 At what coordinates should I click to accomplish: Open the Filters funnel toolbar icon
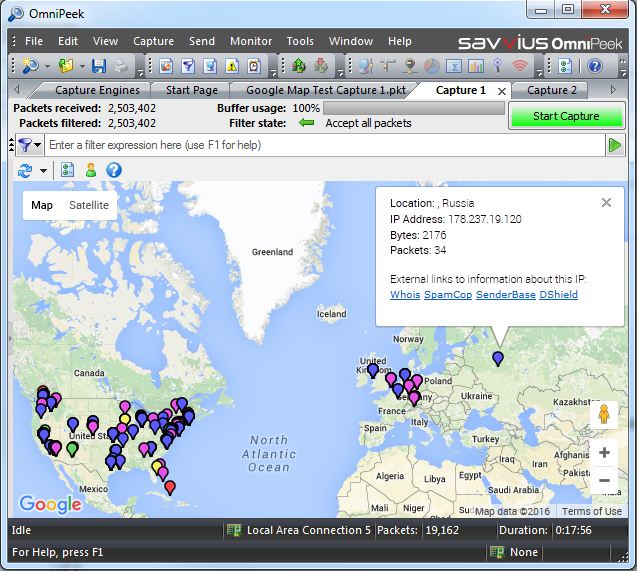188,66
